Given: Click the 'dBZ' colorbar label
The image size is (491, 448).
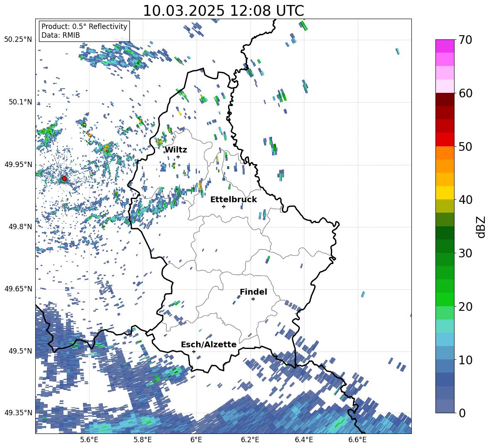Looking at the screenshot, I should (x=481, y=227).
